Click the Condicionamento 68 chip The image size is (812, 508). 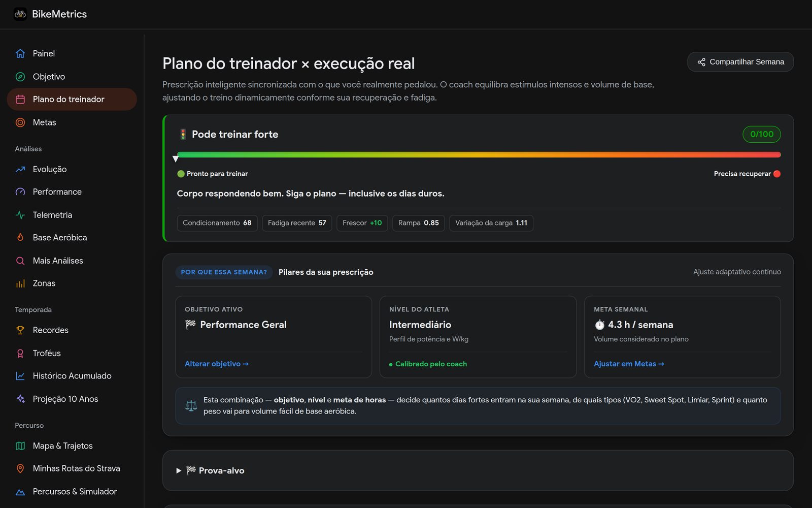217,223
